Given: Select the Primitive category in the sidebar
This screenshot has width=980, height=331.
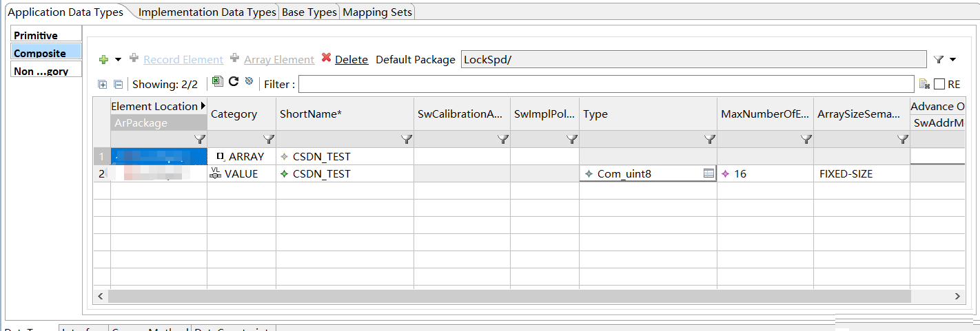Looking at the screenshot, I should 36,35.
